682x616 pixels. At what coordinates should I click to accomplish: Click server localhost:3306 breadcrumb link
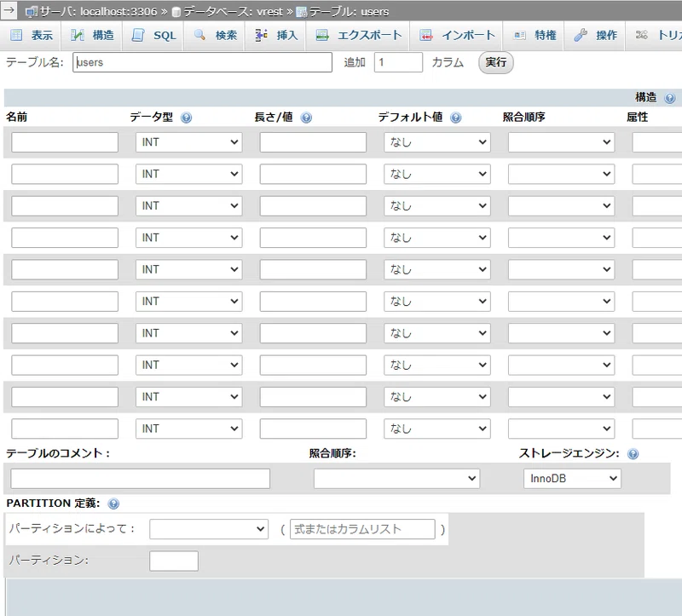(x=99, y=12)
